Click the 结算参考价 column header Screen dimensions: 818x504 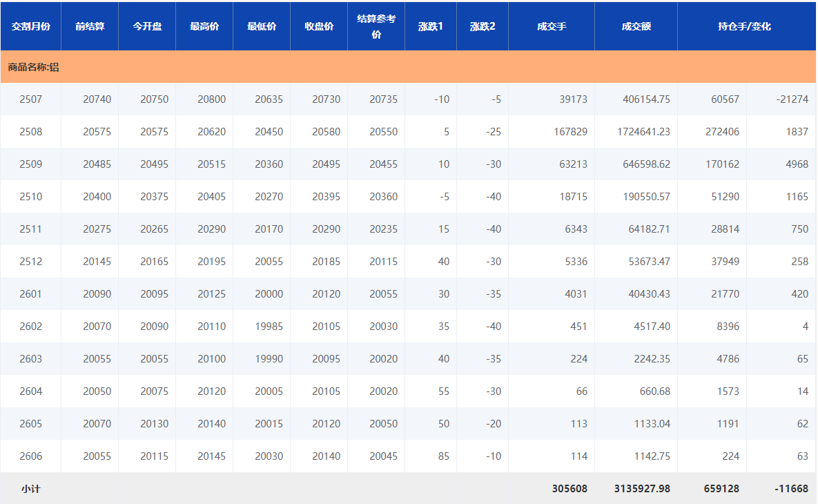pyautogui.click(x=376, y=26)
